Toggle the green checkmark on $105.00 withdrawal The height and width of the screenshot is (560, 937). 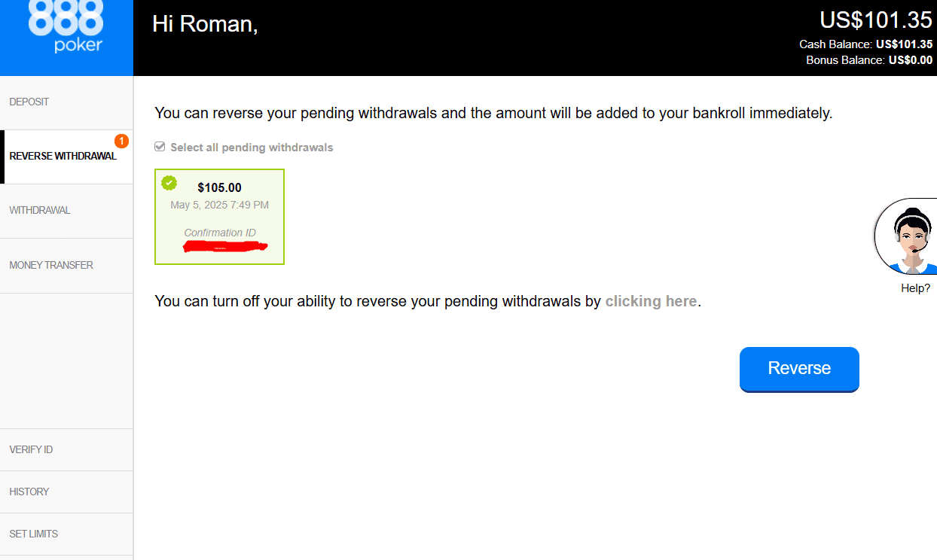(169, 183)
